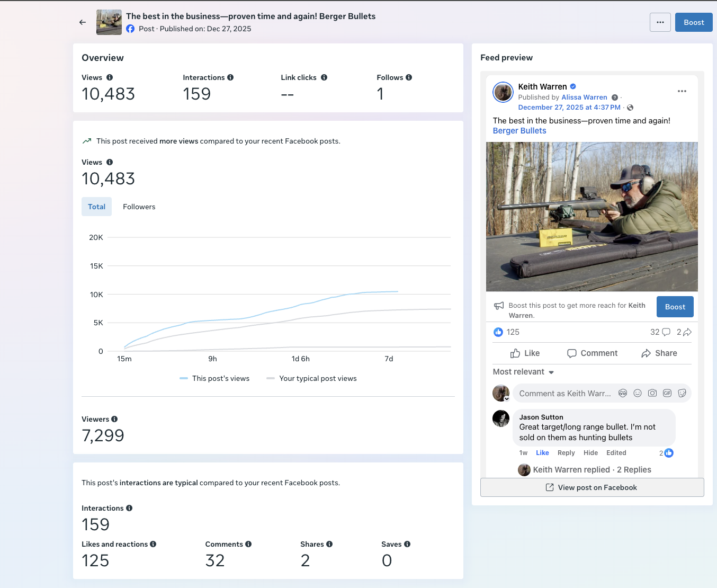This screenshot has width=717, height=588.
Task: Click the 32 comments count icon
Action: pyautogui.click(x=666, y=332)
